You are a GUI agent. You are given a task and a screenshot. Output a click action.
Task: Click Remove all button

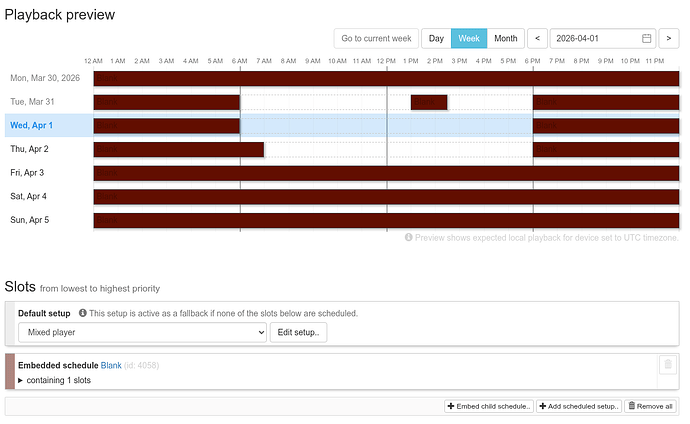653,406
